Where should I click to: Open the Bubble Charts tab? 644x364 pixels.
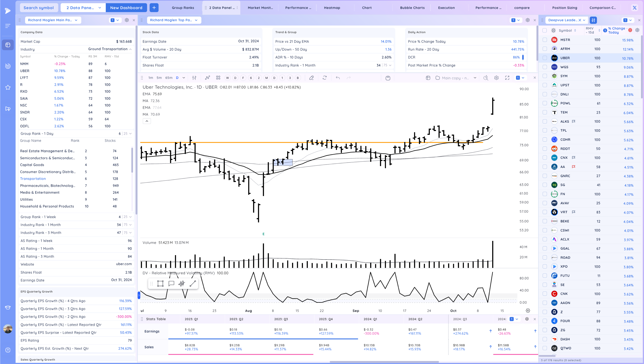click(412, 8)
